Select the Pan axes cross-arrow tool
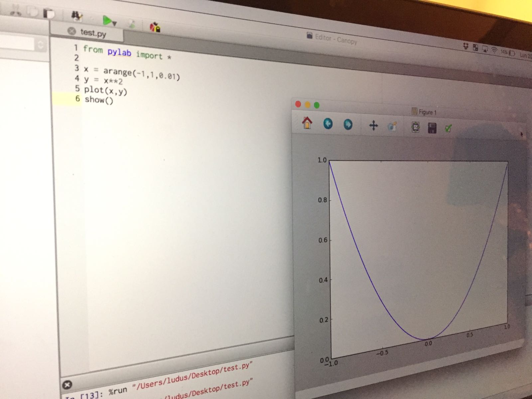The image size is (532, 399). (373, 126)
